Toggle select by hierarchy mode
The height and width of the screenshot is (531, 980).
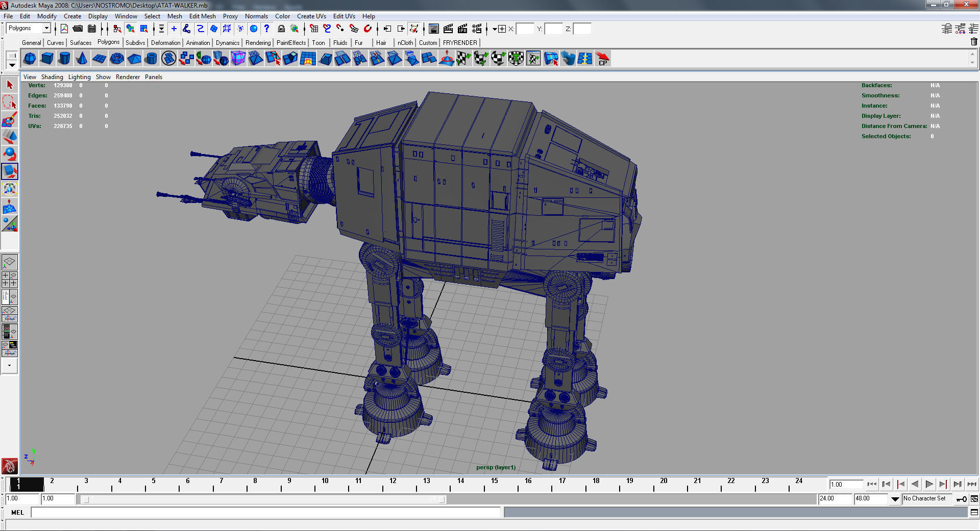point(117,29)
